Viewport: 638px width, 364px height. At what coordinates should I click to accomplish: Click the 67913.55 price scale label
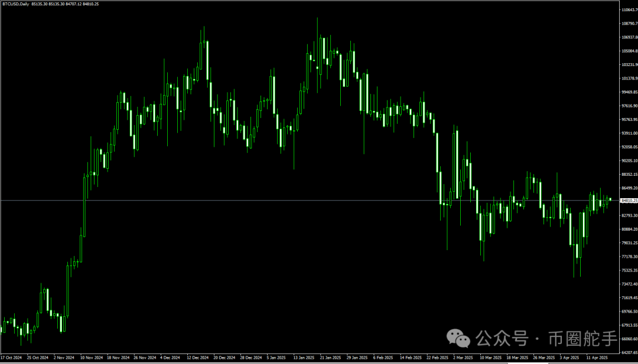(629, 326)
